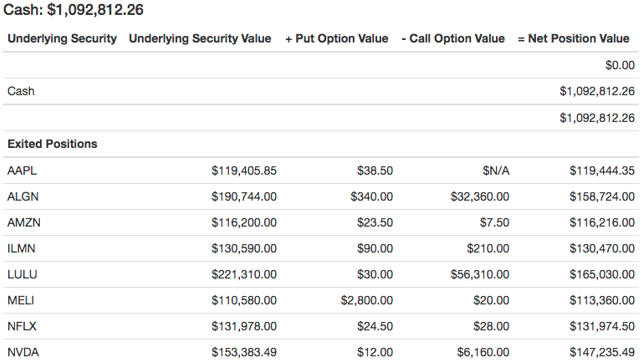Select NFLX underlying value $131,978.00
This screenshot has width=641, height=363.
coord(244,326)
